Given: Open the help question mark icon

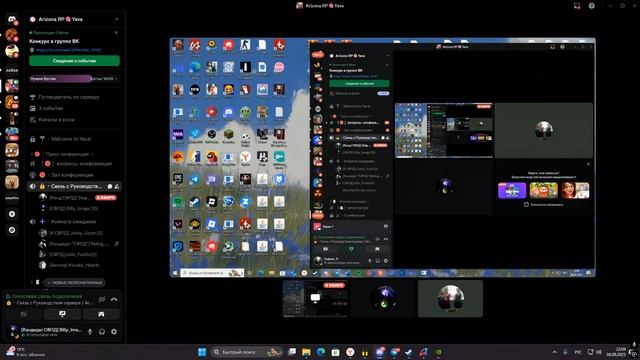Looking at the screenshot, I should click(x=591, y=6).
